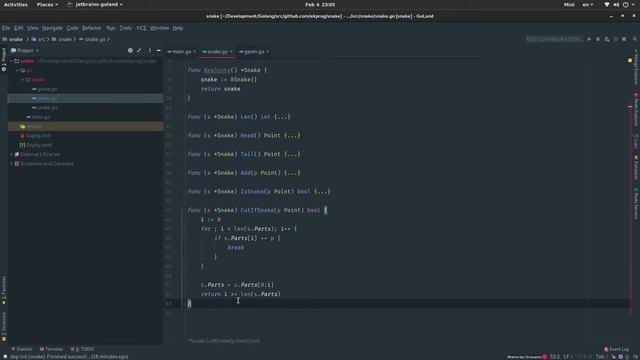Click the Stop square icon in toolbar
The height and width of the screenshot is (360, 640).
click(624, 39)
